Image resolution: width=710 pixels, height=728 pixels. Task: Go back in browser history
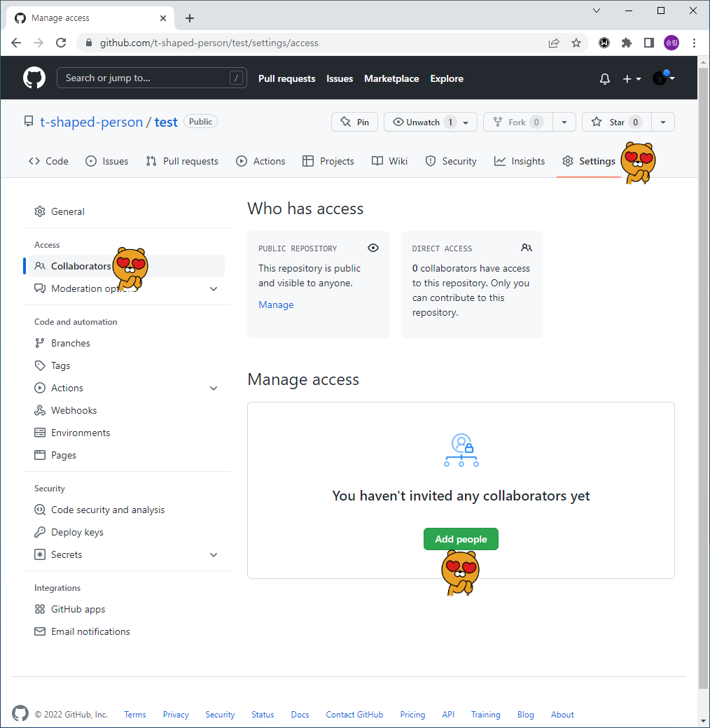pyautogui.click(x=16, y=43)
